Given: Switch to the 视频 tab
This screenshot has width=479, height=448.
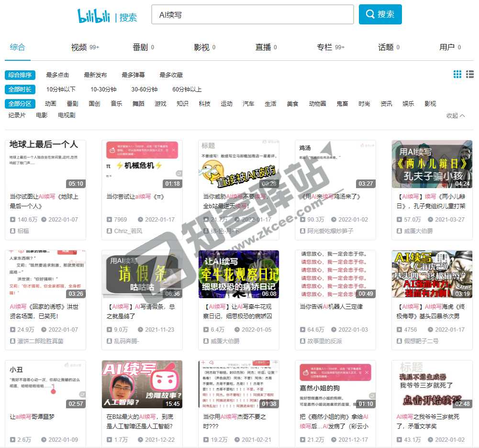Looking at the screenshot, I should 77,47.
